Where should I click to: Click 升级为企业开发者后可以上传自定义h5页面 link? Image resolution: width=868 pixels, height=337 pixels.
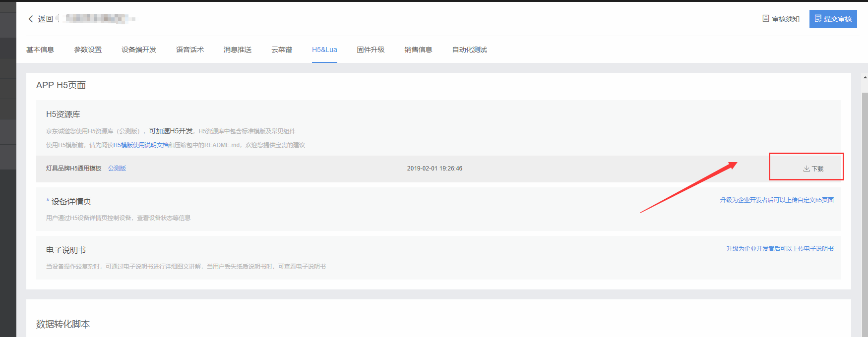click(777, 200)
